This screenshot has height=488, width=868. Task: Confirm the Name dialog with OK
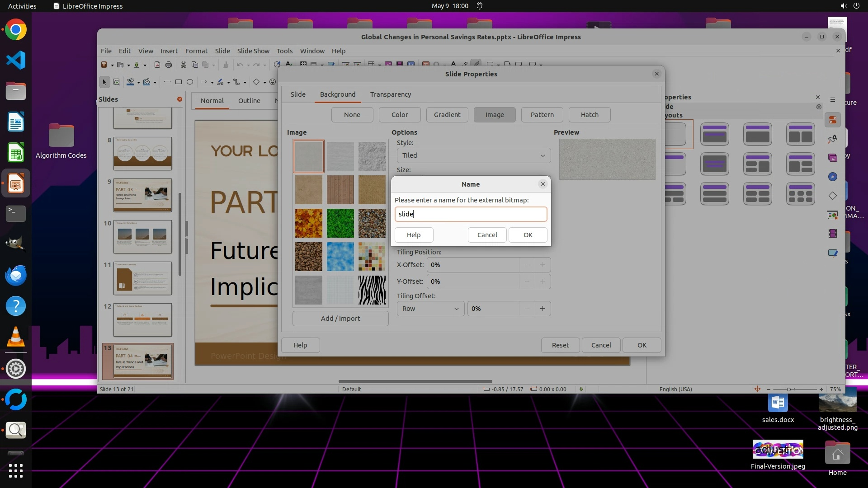(x=528, y=235)
